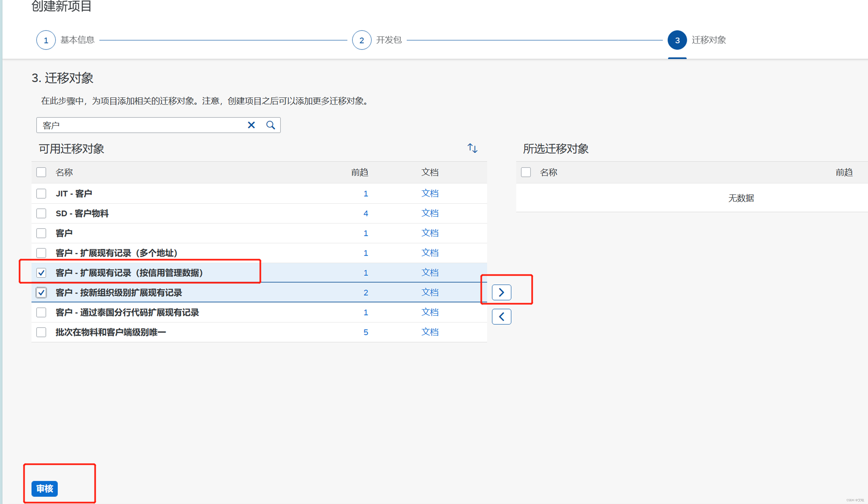The height and width of the screenshot is (504, 868).
Task: Open 文档 link for 按信用管理数据 row
Action: coord(430,273)
